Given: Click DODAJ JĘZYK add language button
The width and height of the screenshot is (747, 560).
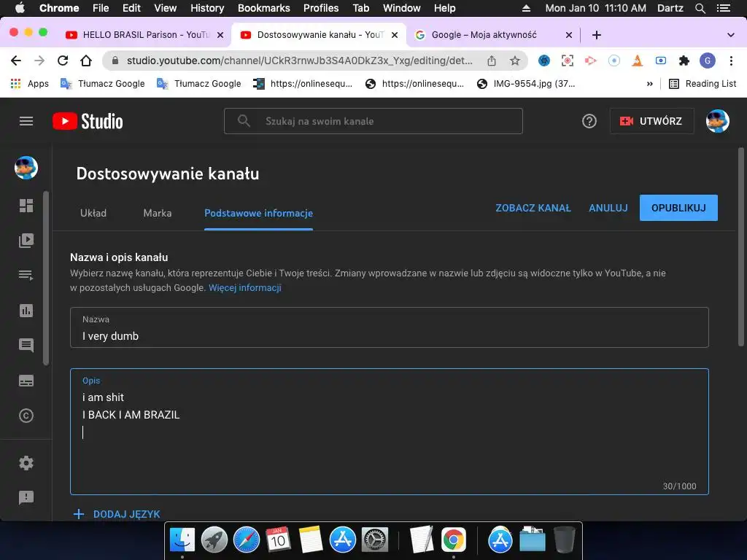Looking at the screenshot, I should (117, 514).
